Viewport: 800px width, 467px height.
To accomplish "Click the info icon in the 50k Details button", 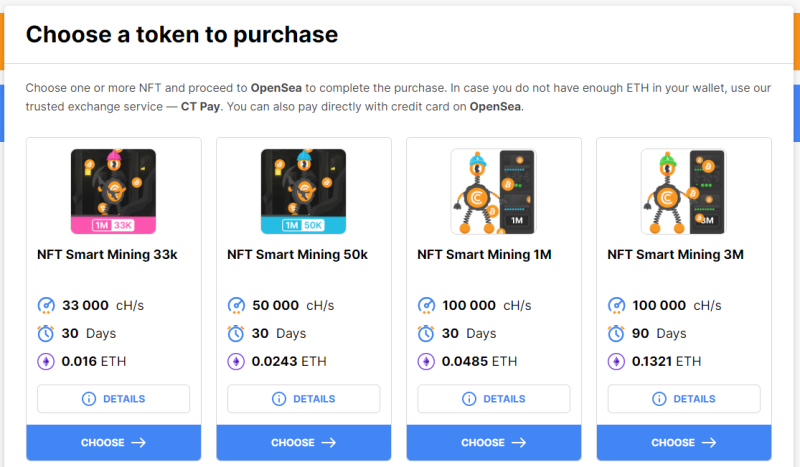I will [279, 399].
